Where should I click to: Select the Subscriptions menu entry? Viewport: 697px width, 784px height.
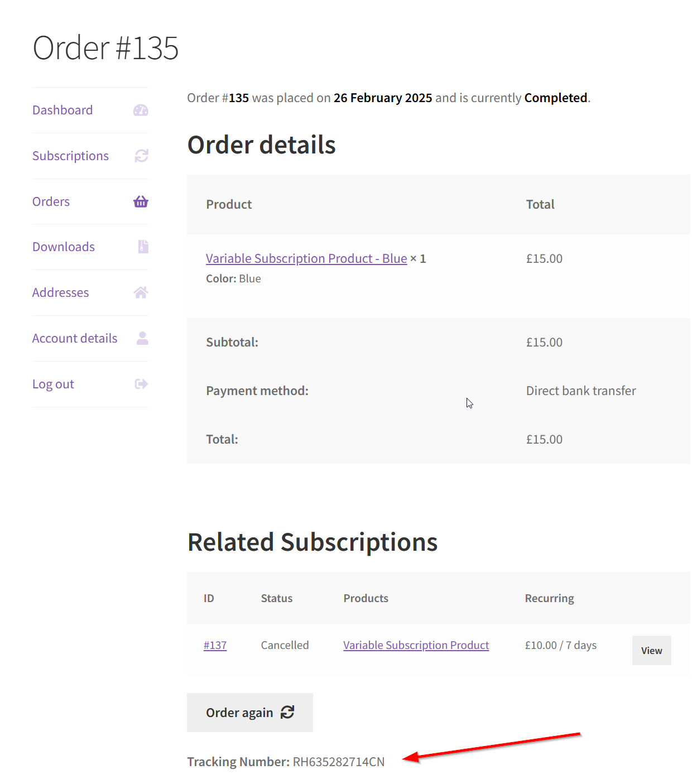point(70,156)
